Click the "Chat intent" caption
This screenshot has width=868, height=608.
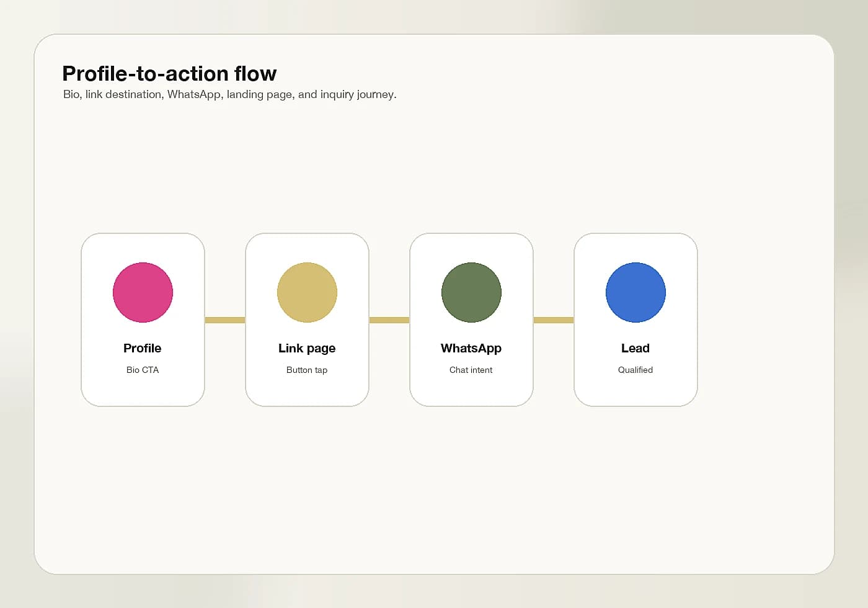(471, 370)
